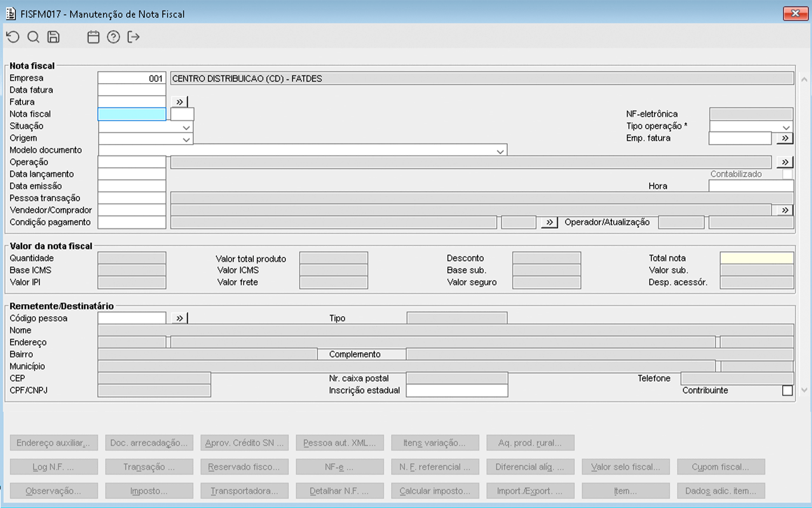Click the Valor selo fiscal... button
Image resolution: width=812 pixels, height=508 pixels.
click(x=626, y=467)
